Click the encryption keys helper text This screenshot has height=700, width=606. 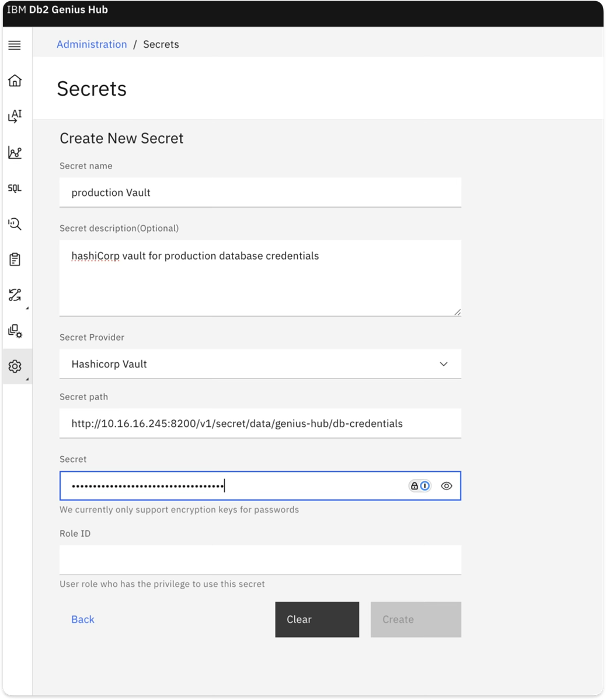[x=179, y=510]
